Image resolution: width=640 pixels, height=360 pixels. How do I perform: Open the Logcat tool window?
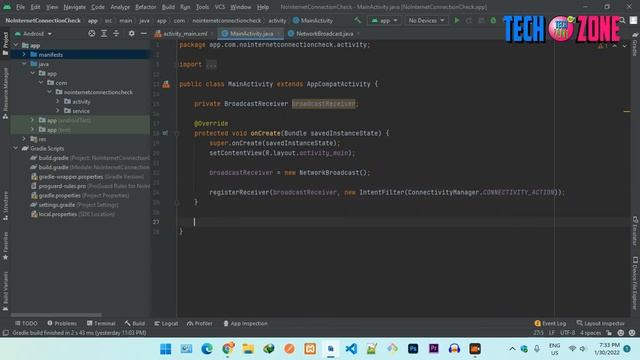(x=166, y=323)
